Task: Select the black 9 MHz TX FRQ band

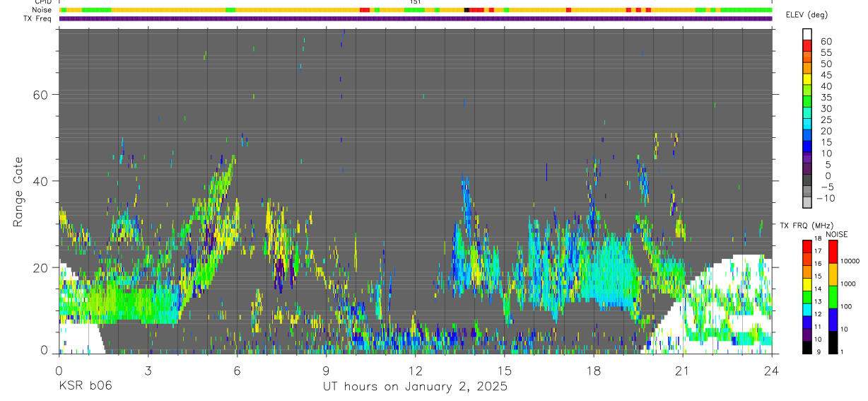Action: pos(808,347)
